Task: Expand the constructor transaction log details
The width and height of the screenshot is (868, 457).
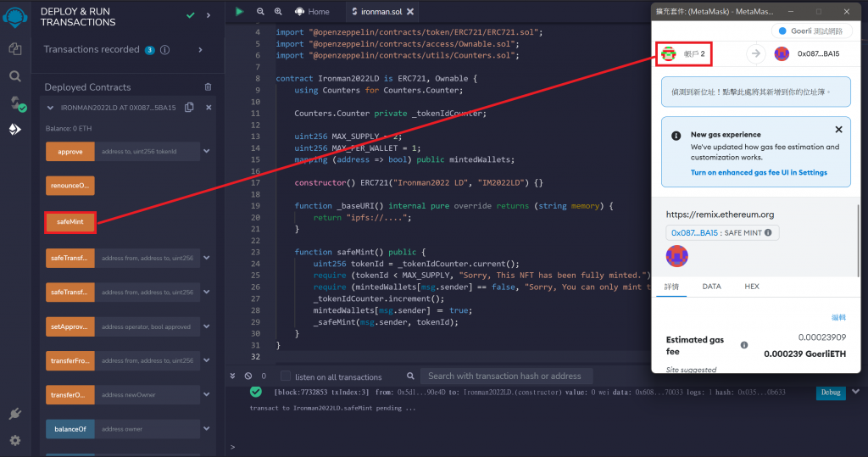Action: [x=856, y=392]
